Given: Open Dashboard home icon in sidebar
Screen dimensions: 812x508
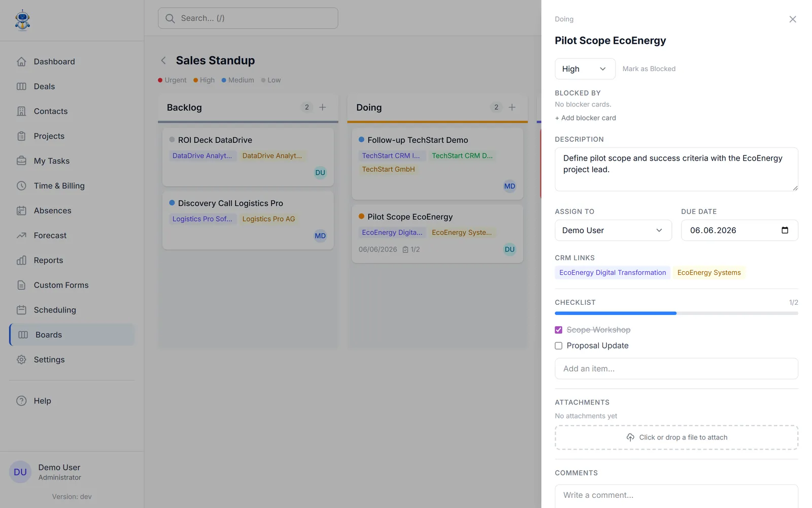Looking at the screenshot, I should 21,61.
